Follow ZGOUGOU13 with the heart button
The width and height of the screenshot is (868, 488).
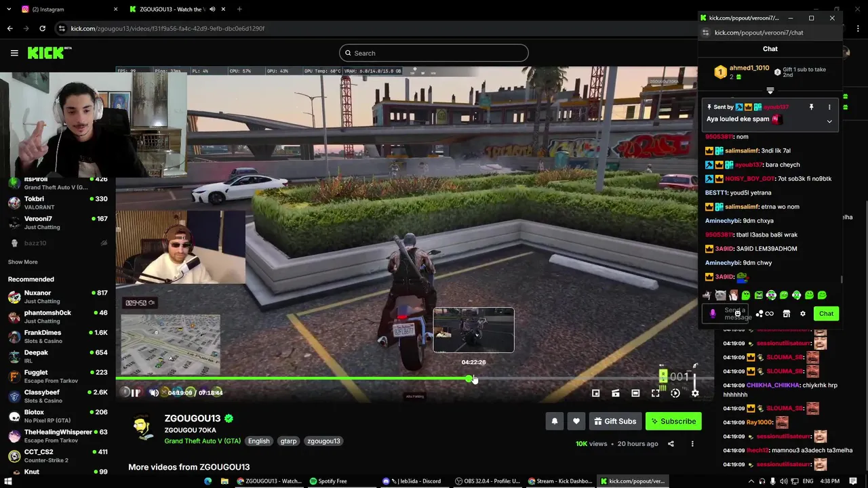(576, 421)
